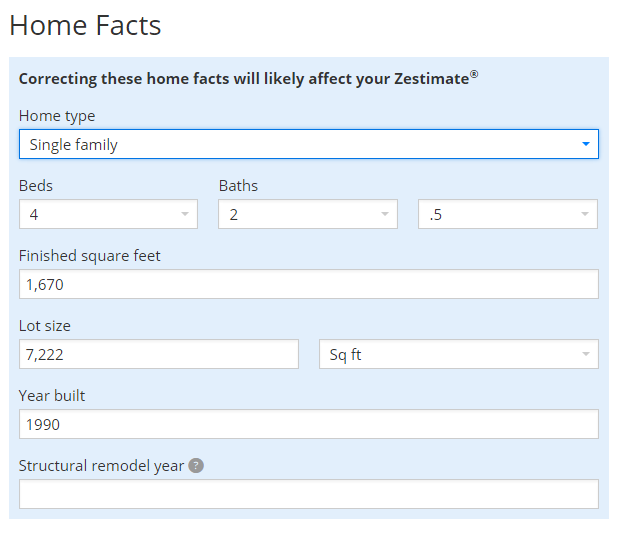Click the bold Zestimate notice text
This screenshot has height=535, width=620.
click(245, 79)
